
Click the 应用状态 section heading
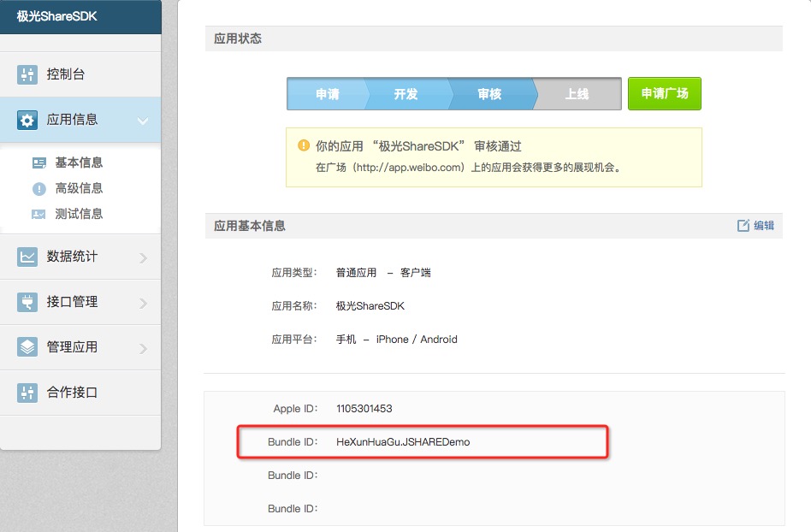[238, 38]
